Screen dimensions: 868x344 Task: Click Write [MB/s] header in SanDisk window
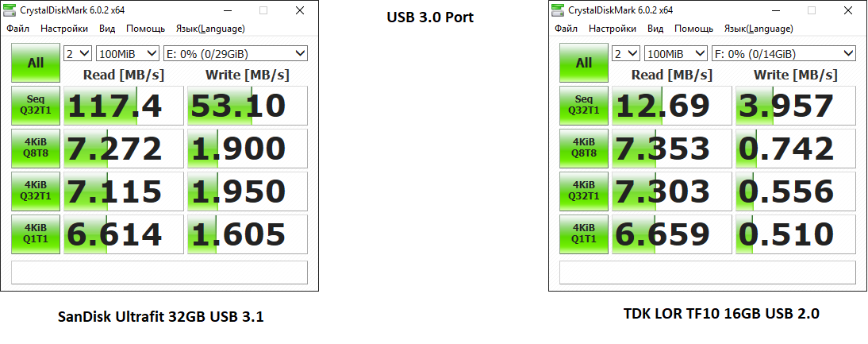tap(248, 74)
